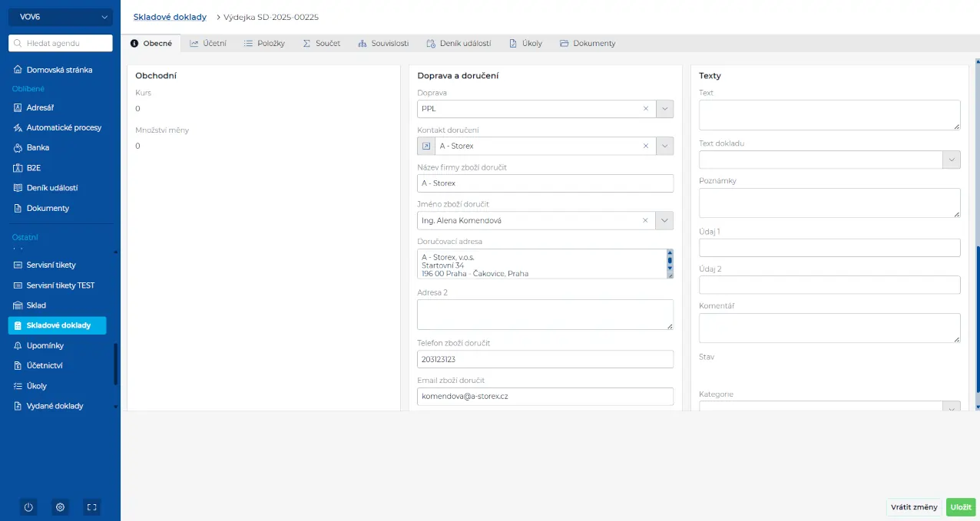Switch to the Položky tab
This screenshot has height=521, width=980.
pyautogui.click(x=264, y=44)
